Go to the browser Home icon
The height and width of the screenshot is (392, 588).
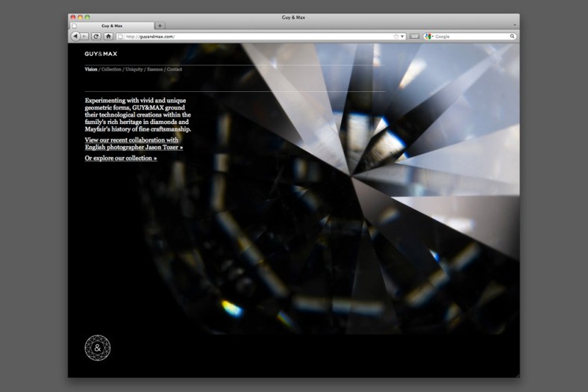[108, 36]
